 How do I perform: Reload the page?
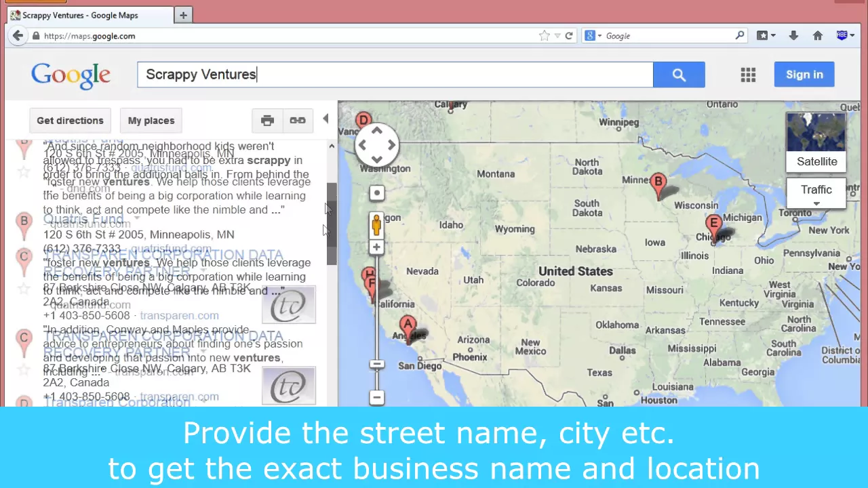(x=569, y=36)
